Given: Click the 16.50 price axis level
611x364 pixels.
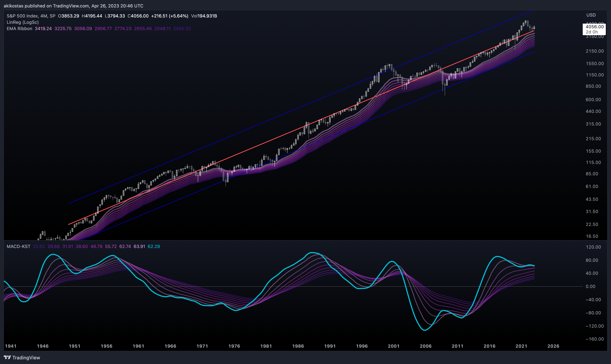Looking at the screenshot, I should pyautogui.click(x=592, y=236).
